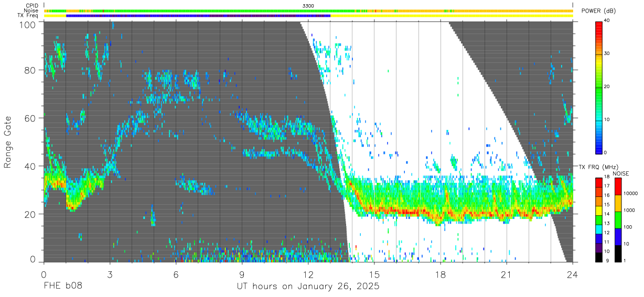644x297 pixels.
Task: Click the 100 label in the NOISE legend
Action: click(628, 227)
